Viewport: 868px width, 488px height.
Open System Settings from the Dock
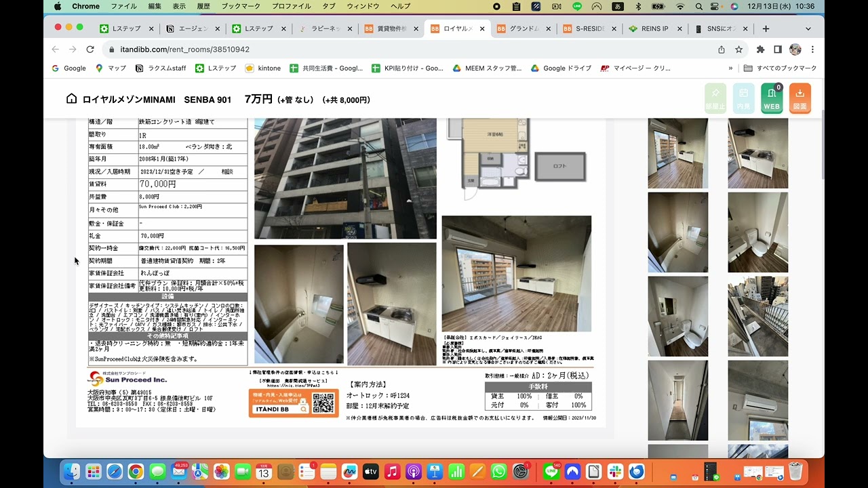tap(521, 471)
